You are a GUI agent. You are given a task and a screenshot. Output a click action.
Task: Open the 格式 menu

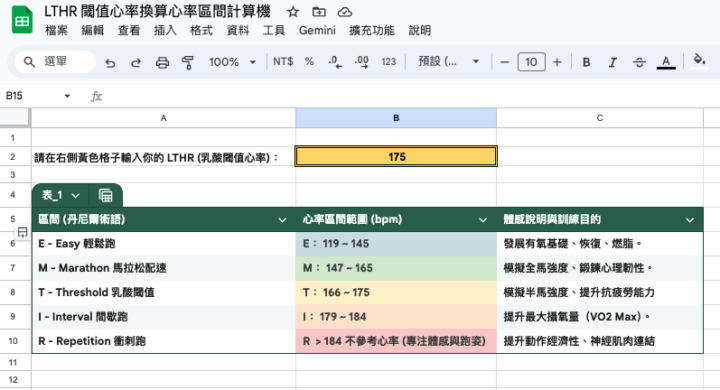coord(202,30)
